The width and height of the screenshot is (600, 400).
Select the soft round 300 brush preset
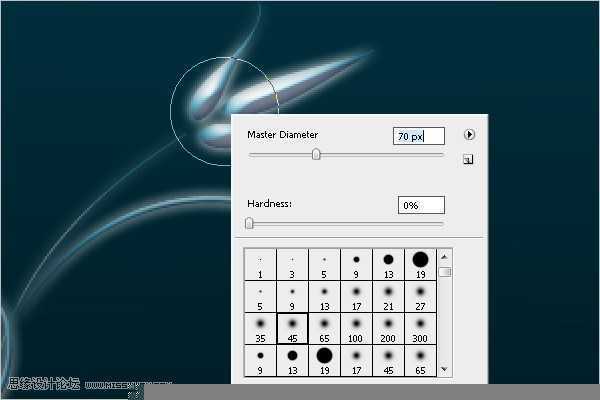420,329
